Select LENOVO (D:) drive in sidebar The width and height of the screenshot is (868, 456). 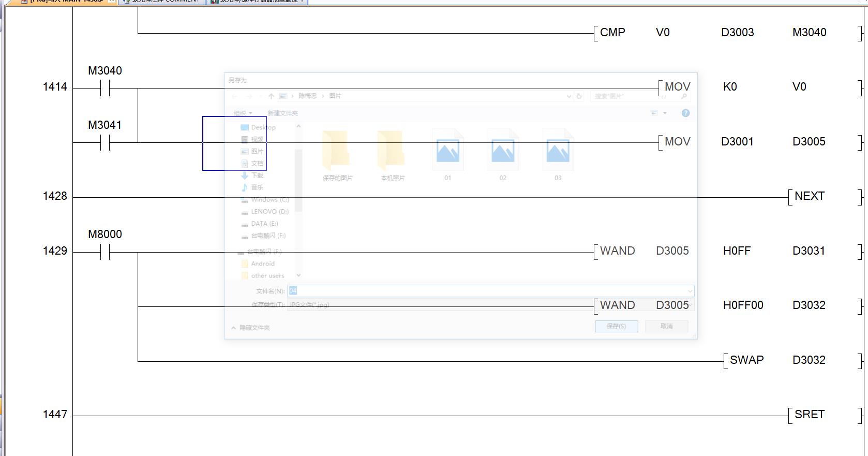click(270, 212)
